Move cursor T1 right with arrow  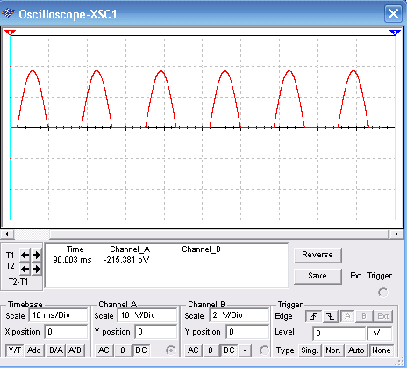click(36, 255)
